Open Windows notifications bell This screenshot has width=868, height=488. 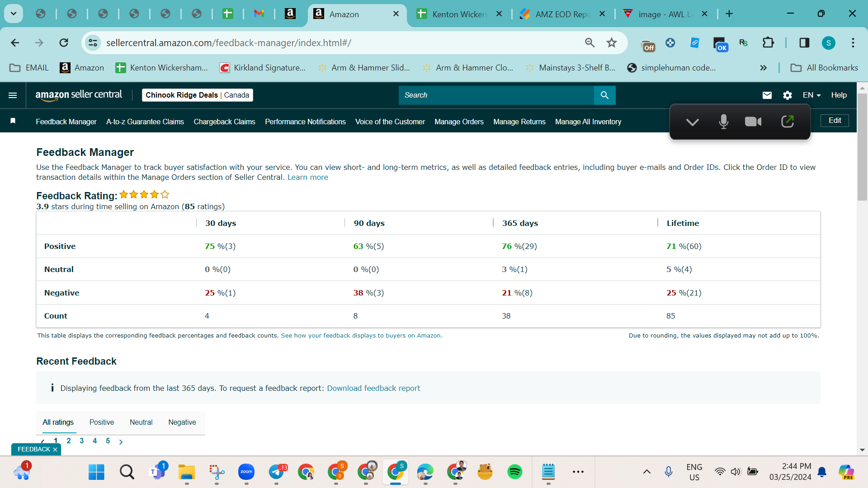click(822, 472)
